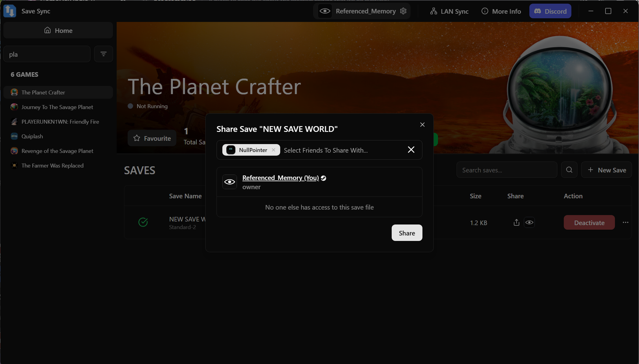Image resolution: width=639 pixels, height=364 pixels.
Task: Click the share upload icon for NEW SAVE
Action: 516,223
